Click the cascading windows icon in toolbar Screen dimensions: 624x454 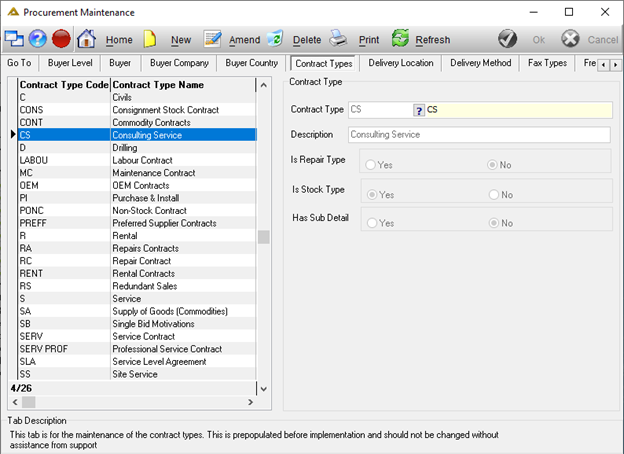14,39
